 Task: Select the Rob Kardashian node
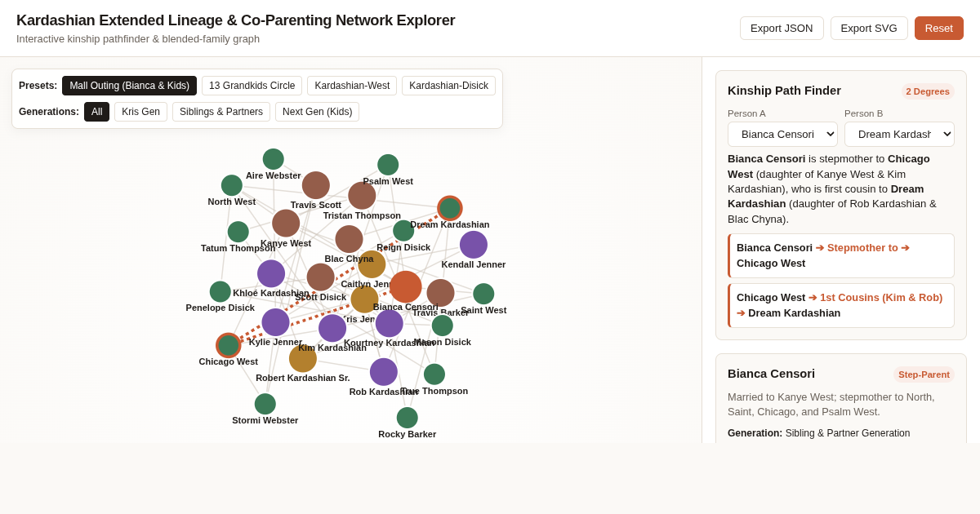384,372
